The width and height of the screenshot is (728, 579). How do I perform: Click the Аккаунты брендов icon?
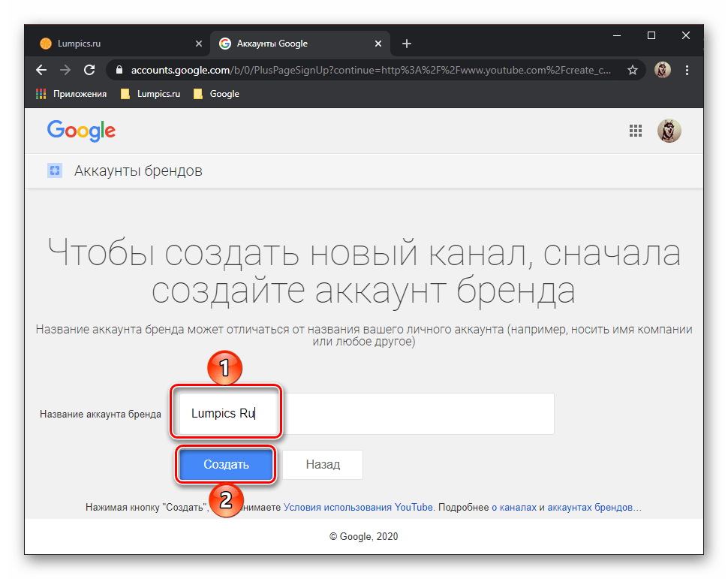click(x=55, y=170)
